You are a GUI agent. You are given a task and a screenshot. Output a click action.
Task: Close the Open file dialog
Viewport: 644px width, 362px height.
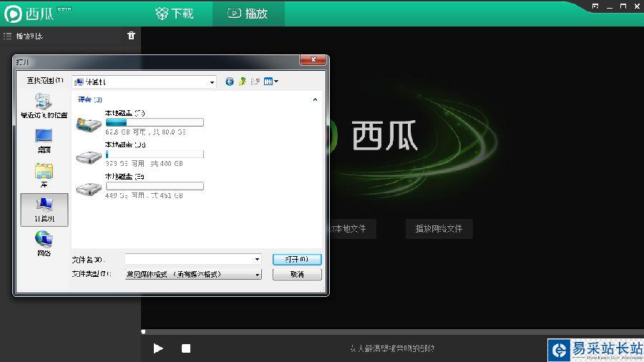click(x=313, y=60)
